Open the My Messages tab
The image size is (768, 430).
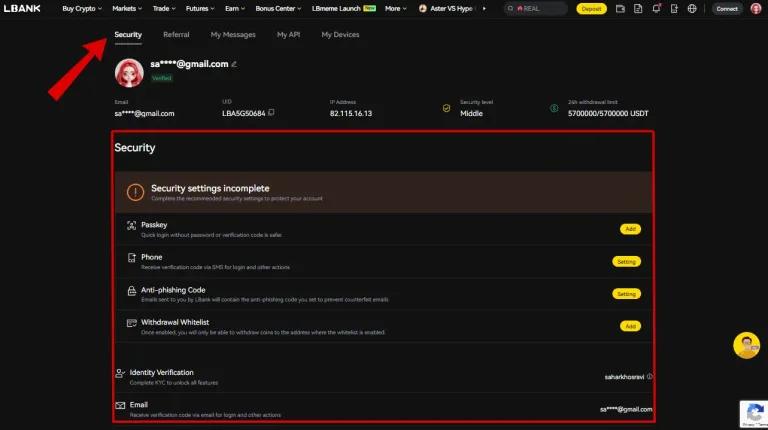[x=233, y=35]
